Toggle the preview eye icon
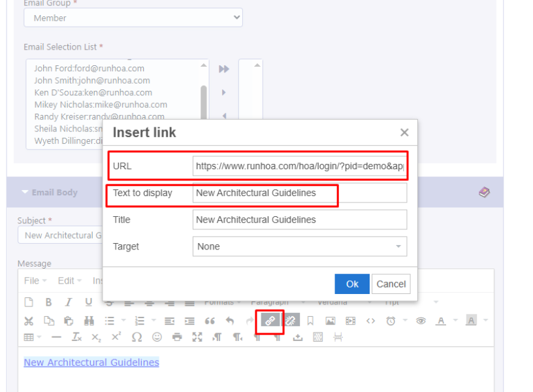Viewport: 533px width, 392px height. pyautogui.click(x=421, y=321)
